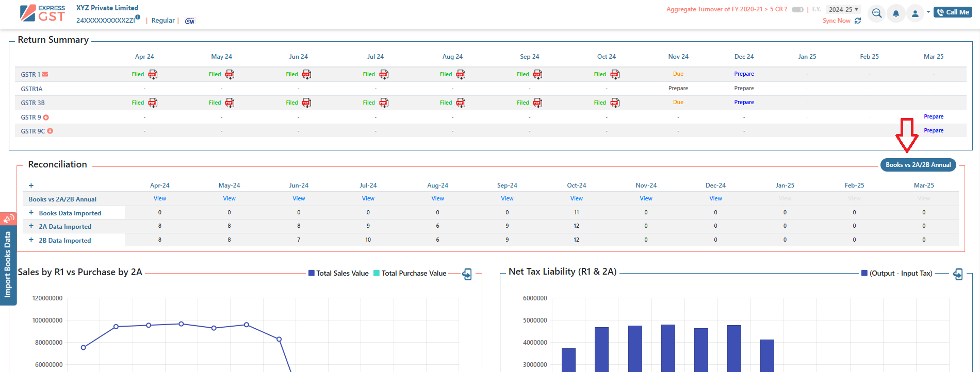Click the Sync Now link

pyautogui.click(x=836, y=21)
